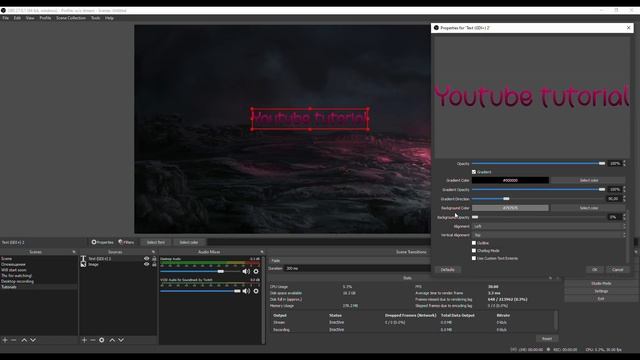The height and width of the screenshot is (360, 640).
Task: Enable the Outline checkbox
Action: tap(474, 243)
